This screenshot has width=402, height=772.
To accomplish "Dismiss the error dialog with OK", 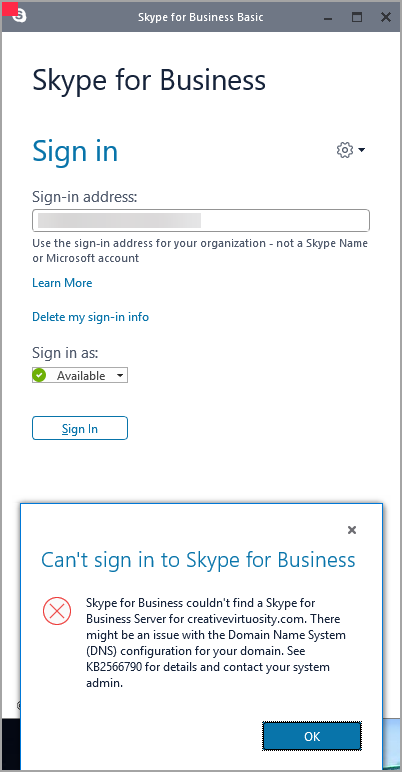I will 312,736.
